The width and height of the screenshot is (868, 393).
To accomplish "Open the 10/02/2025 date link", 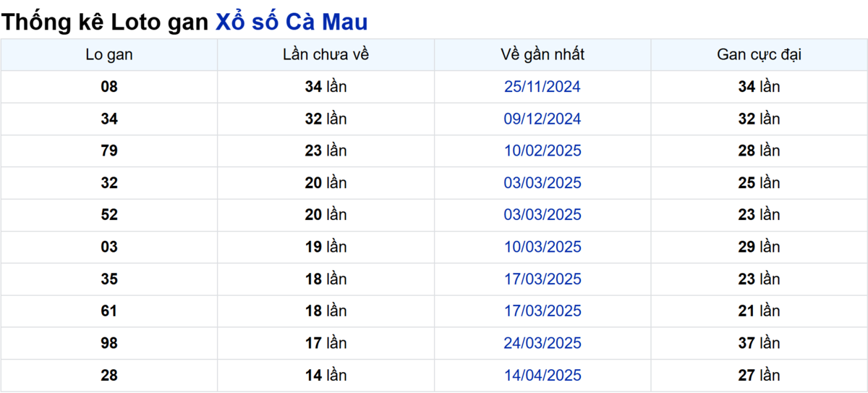I will pyautogui.click(x=542, y=151).
